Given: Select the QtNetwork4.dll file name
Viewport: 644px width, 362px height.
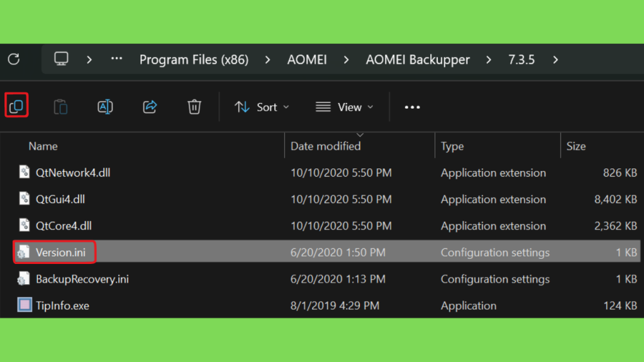Looking at the screenshot, I should click(73, 172).
